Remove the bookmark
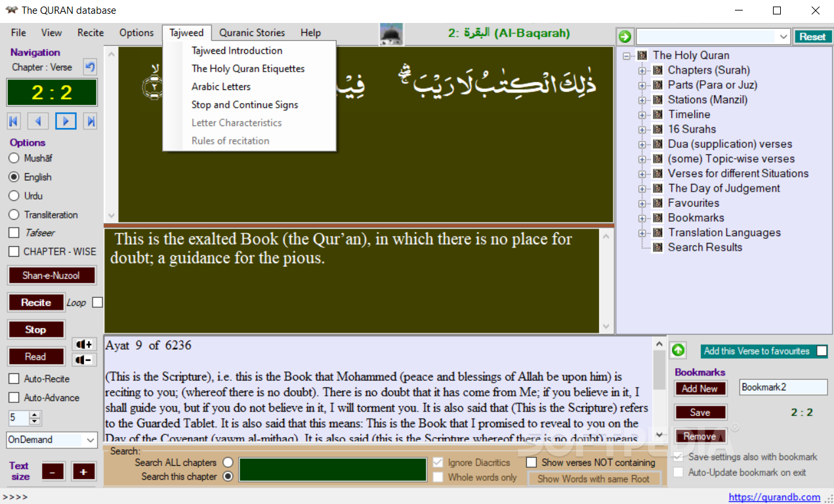 tap(700, 436)
